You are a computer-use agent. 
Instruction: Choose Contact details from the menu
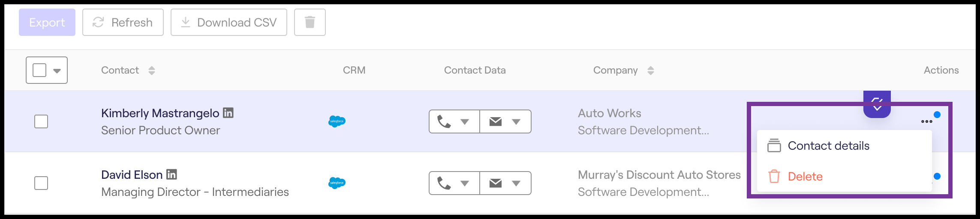(x=828, y=146)
